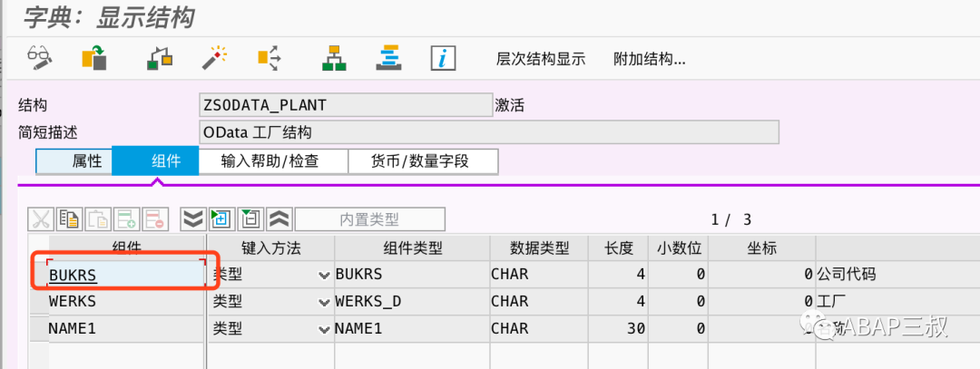
Task: Open the 键入方法 dropdown in WERKS row
Action: (x=324, y=302)
